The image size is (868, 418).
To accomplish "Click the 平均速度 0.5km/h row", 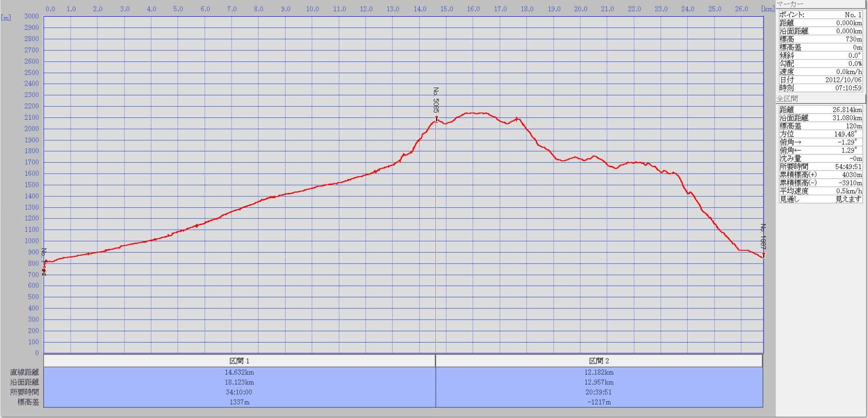I will click(x=820, y=191).
